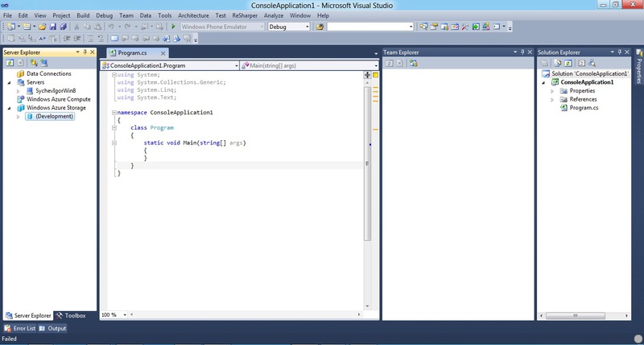Open the Main(string[] args) member dropdown
This screenshot has height=345, width=644.
376,66
